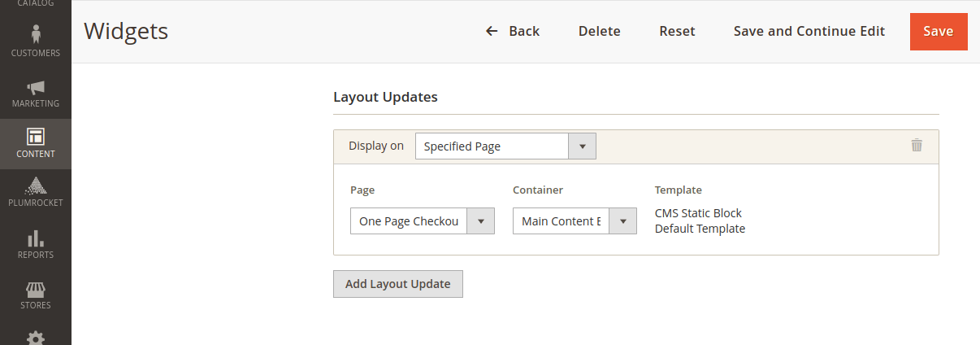Click the Main Content container field
The width and height of the screenshot is (980, 345).
point(561,221)
